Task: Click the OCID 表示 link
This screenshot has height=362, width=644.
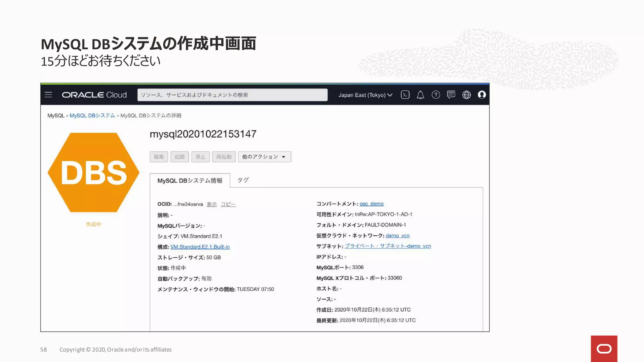Action: 212,204
